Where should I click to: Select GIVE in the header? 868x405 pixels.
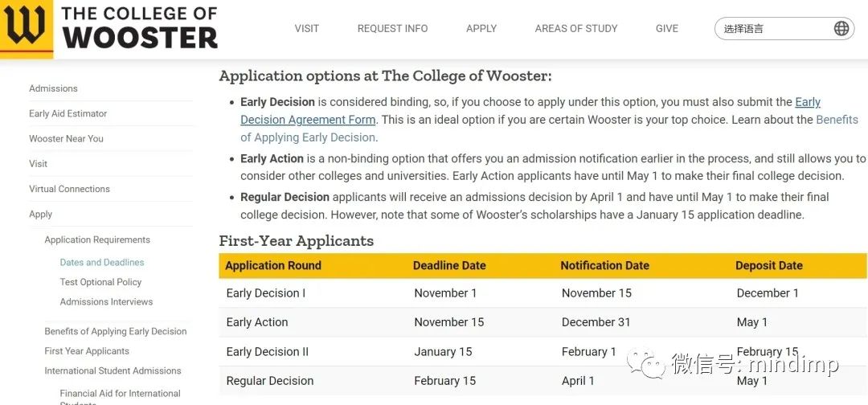pyautogui.click(x=666, y=28)
